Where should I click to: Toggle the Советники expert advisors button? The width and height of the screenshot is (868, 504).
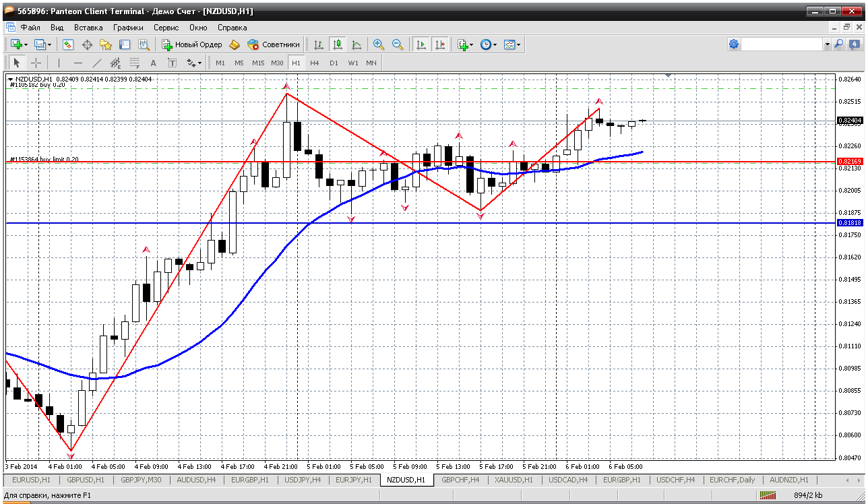pyautogui.click(x=274, y=44)
